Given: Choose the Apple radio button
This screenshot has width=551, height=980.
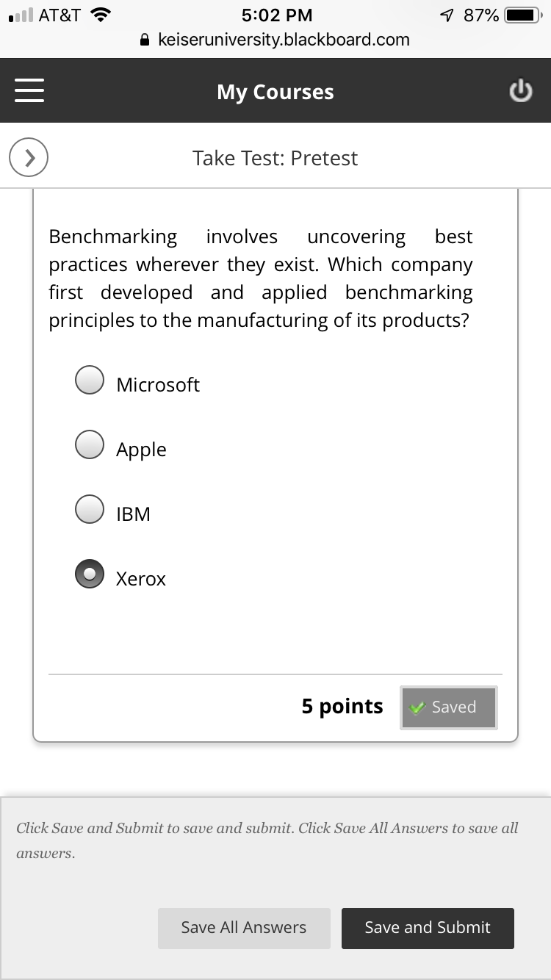Looking at the screenshot, I should click(90, 444).
